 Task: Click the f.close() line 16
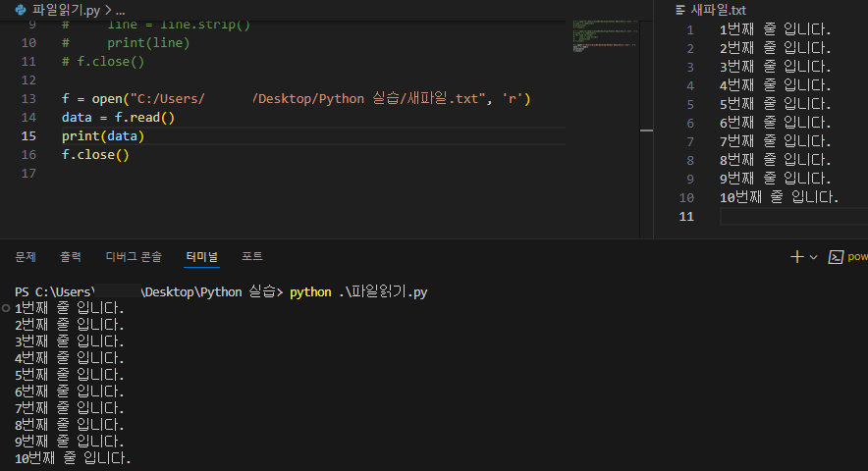(95, 155)
